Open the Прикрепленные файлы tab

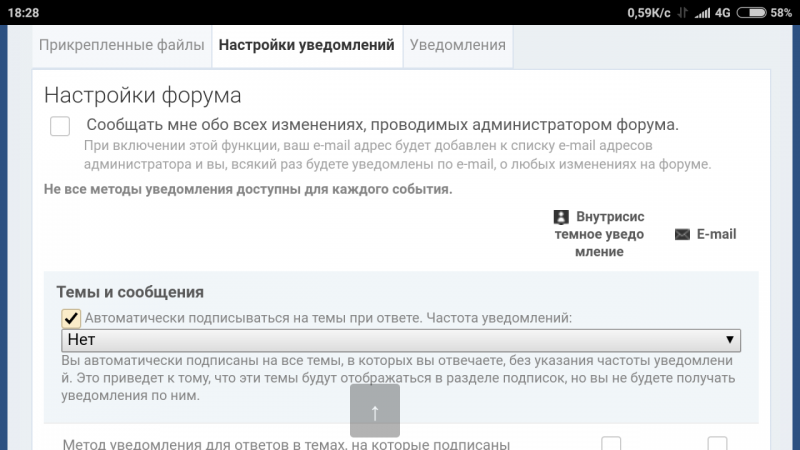121,45
